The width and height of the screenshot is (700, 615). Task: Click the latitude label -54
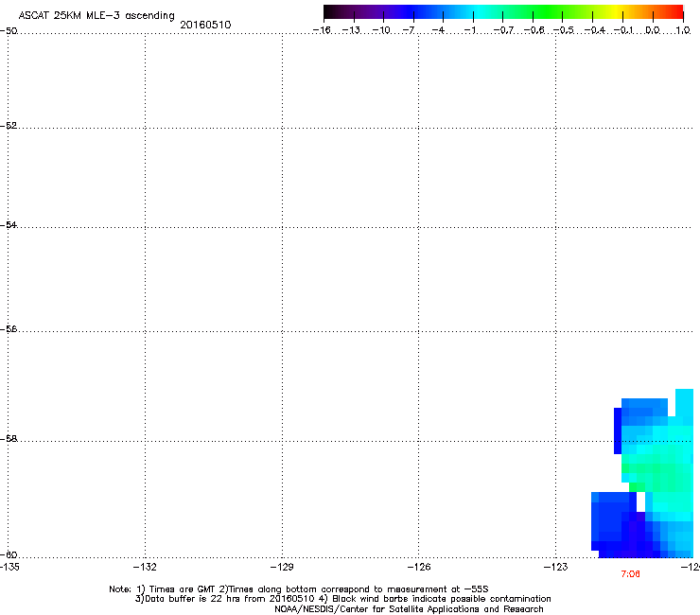[9, 224]
